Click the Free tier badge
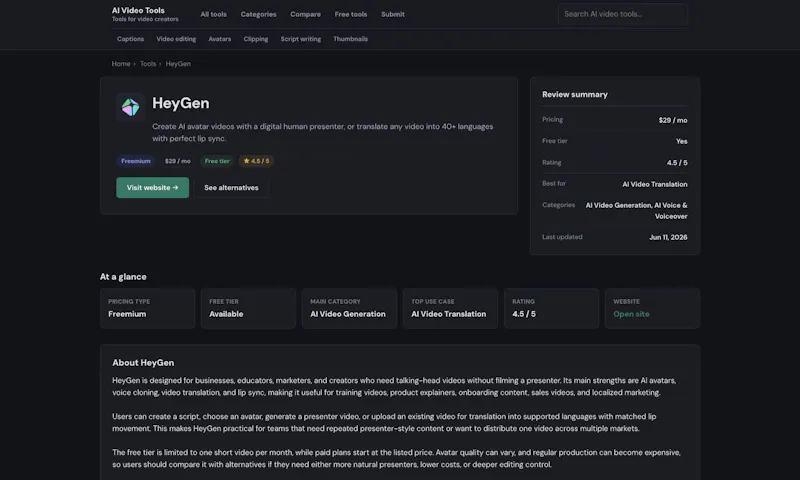Image resolution: width=800 pixels, height=480 pixels. [x=217, y=161]
